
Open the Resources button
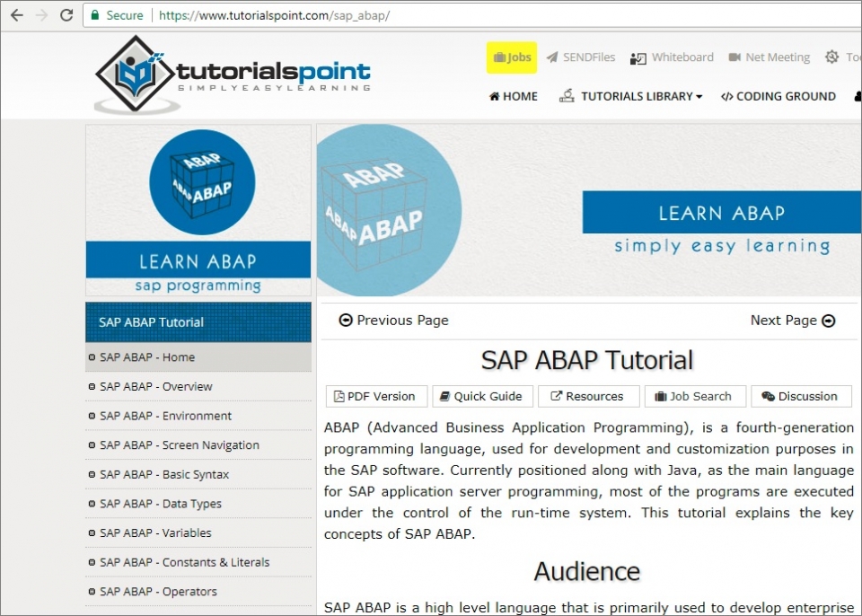tap(589, 396)
